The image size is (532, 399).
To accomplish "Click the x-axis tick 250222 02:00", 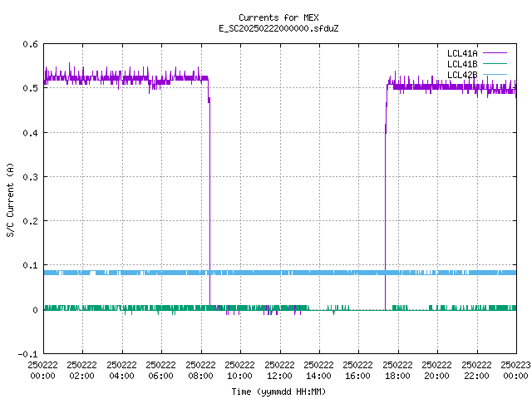I will [x=81, y=370].
